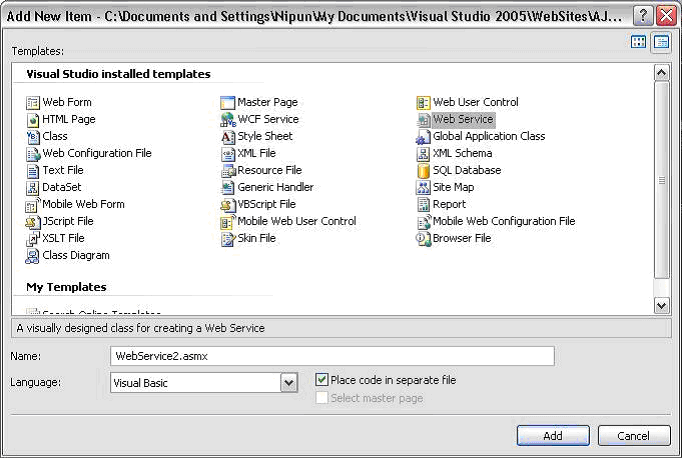Select Mobile Web Configuration File icon
The width and height of the screenshot is (682, 458).
tap(424, 222)
